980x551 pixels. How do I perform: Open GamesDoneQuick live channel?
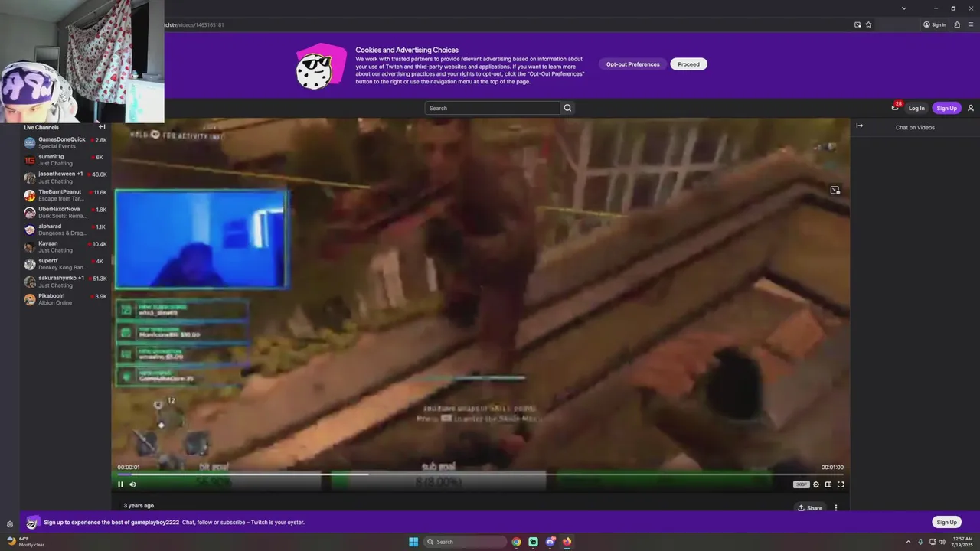(65, 142)
